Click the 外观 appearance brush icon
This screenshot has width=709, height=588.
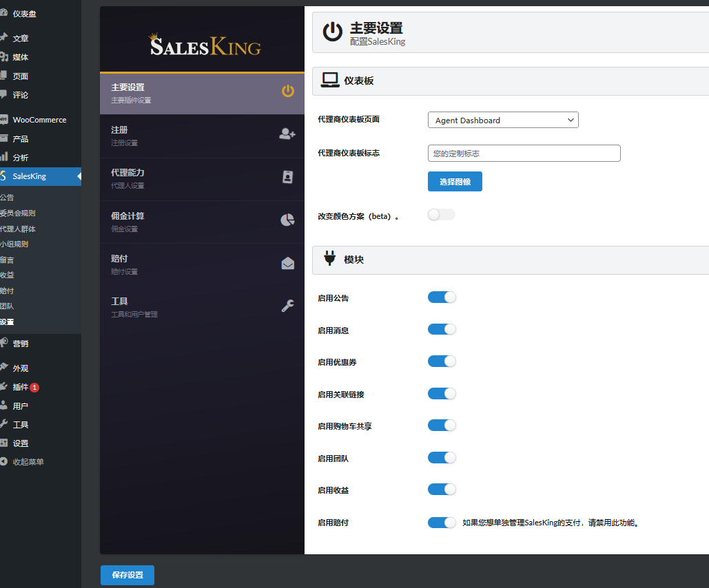(3, 368)
